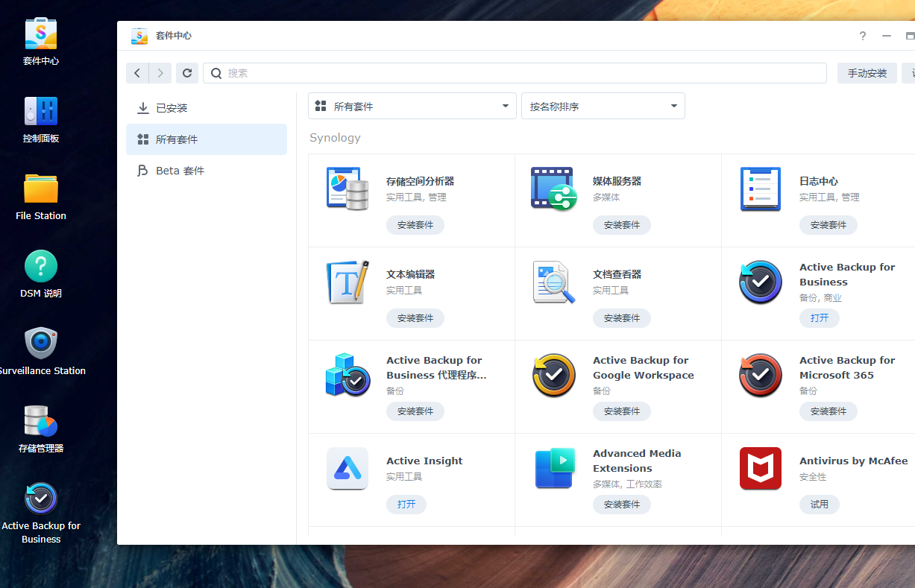
Task: Click the Advanced Media Extensions icon
Action: pyautogui.click(x=554, y=468)
